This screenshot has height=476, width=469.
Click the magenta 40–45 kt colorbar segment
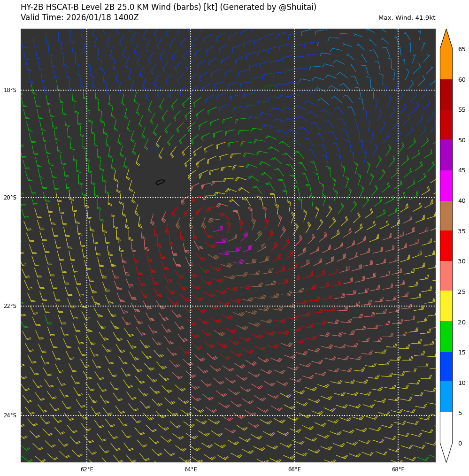(446, 185)
